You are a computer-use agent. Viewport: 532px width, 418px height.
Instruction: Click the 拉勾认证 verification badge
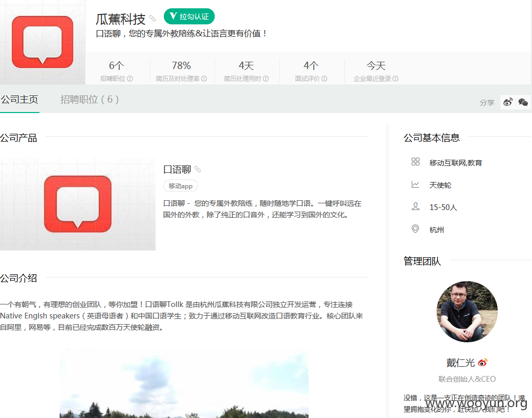click(189, 16)
